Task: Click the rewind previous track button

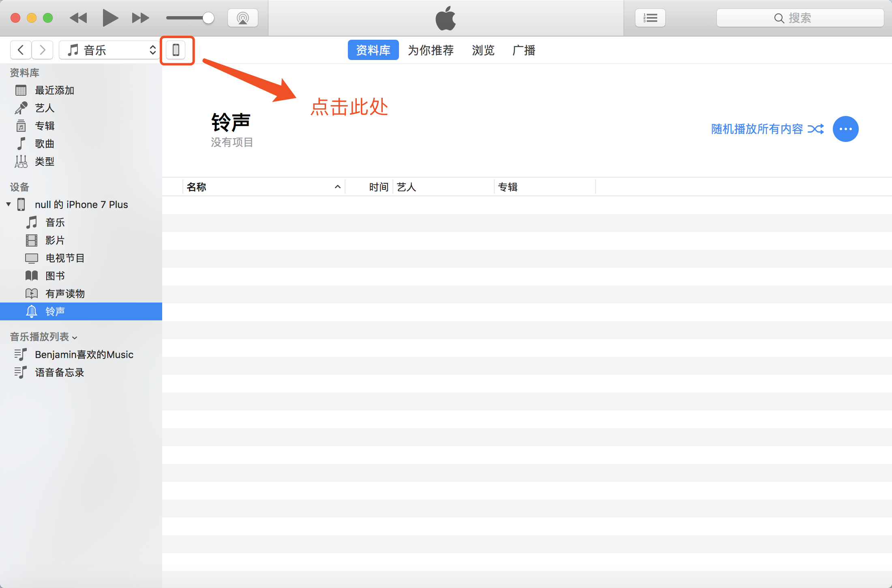Action: [78, 18]
